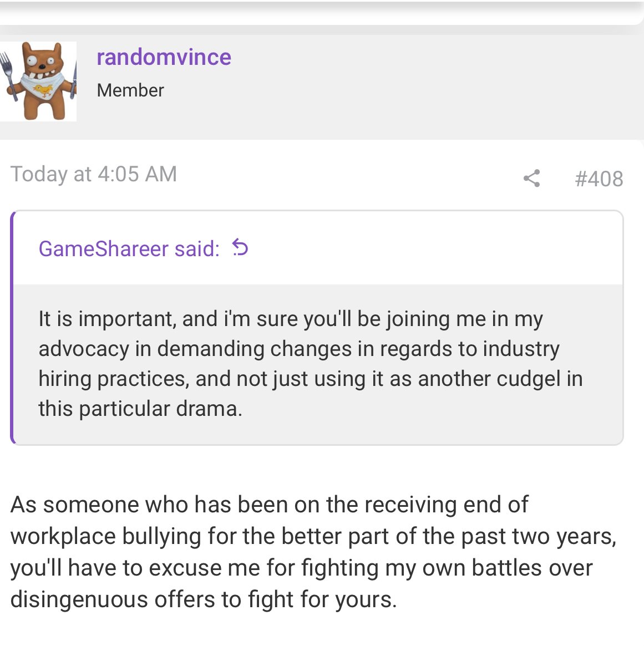Click the 'Today at 4:05 AM' timestamp
The height and width of the screenshot is (646, 644).
pyautogui.click(x=94, y=174)
